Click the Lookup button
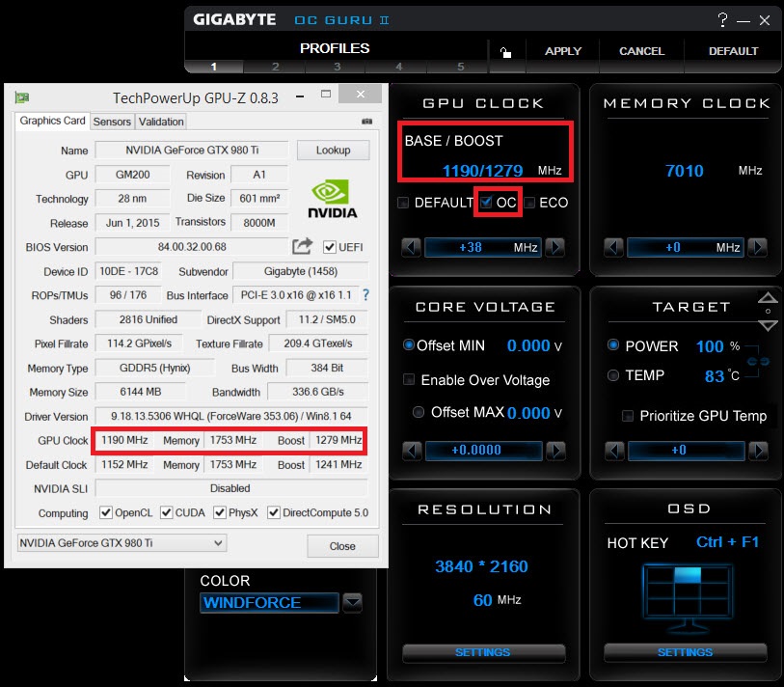This screenshot has width=784, height=687. pyautogui.click(x=334, y=151)
